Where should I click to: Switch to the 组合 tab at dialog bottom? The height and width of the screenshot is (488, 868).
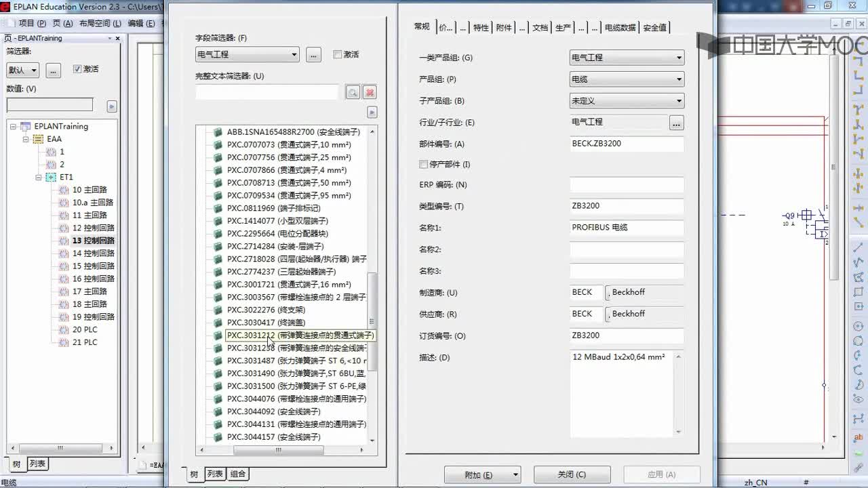(238, 474)
